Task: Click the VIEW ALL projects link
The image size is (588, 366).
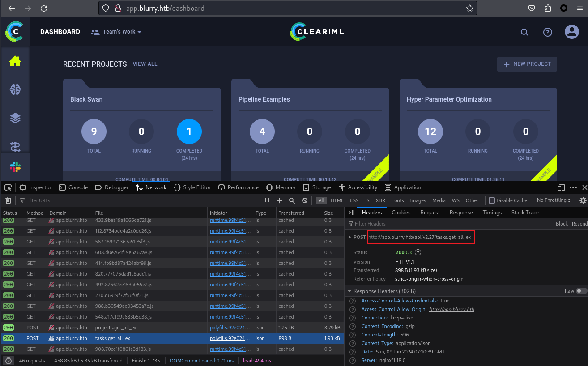Action: pyautogui.click(x=145, y=64)
